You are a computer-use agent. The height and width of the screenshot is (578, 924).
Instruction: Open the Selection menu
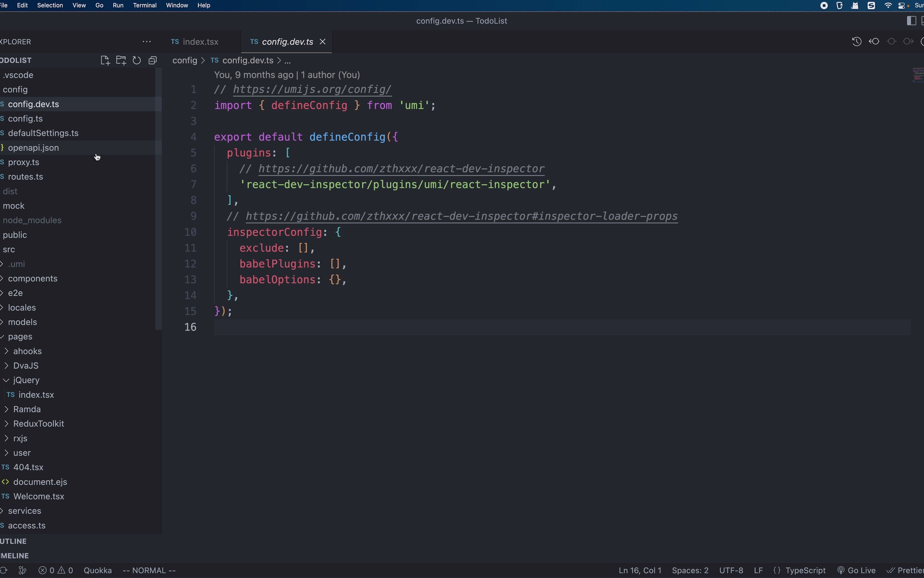coord(50,5)
